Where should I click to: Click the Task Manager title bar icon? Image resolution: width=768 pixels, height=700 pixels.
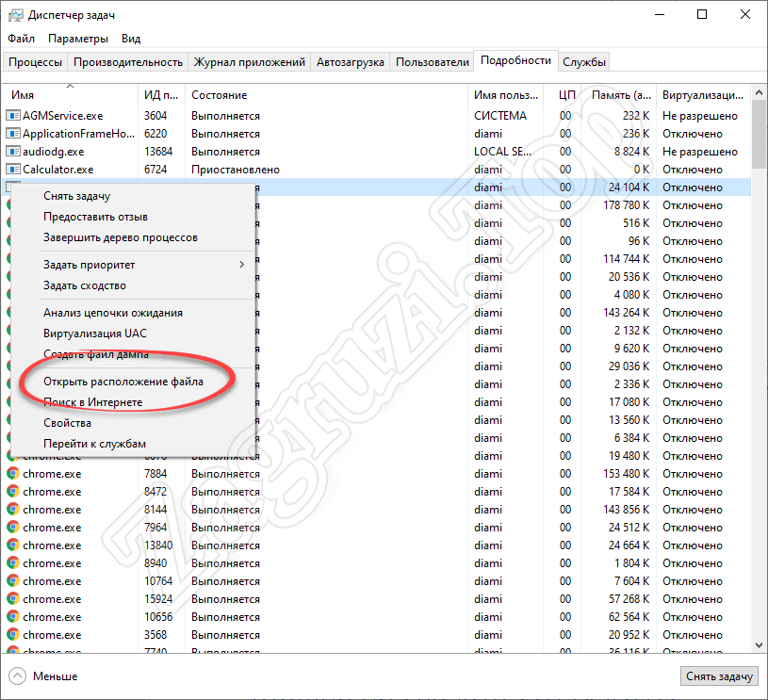pyautogui.click(x=14, y=15)
